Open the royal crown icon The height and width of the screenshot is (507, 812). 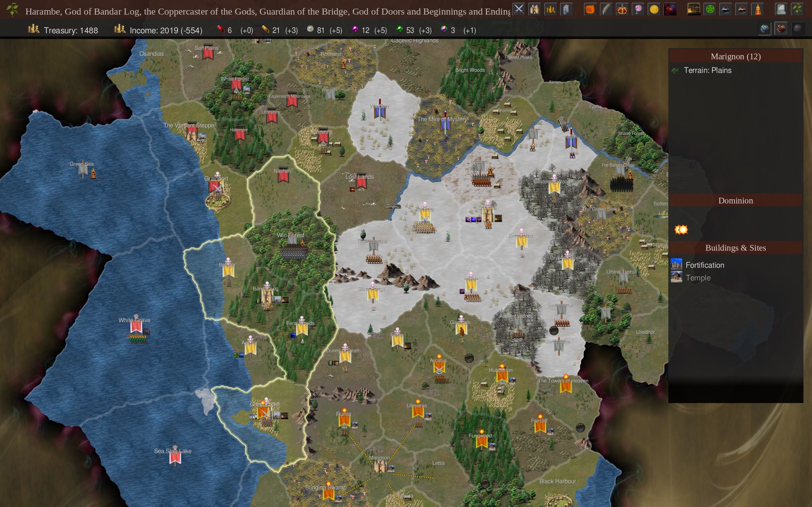622,10
